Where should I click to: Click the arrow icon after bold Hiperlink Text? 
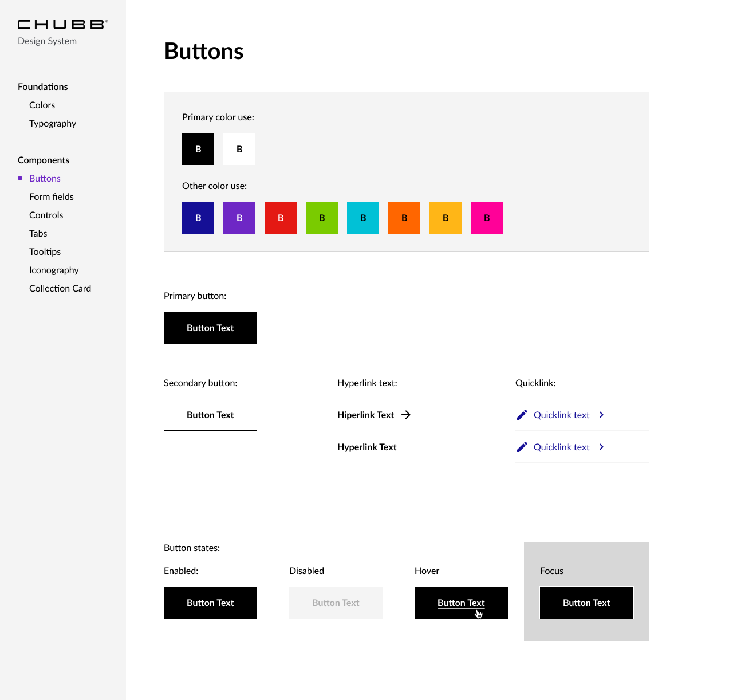(406, 415)
